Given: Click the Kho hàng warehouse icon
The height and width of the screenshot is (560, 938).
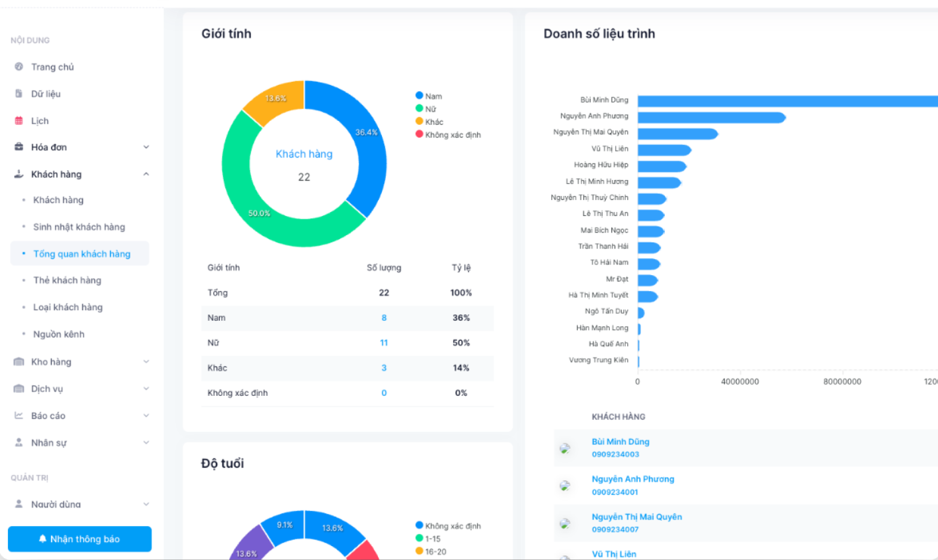Looking at the screenshot, I should [x=19, y=361].
